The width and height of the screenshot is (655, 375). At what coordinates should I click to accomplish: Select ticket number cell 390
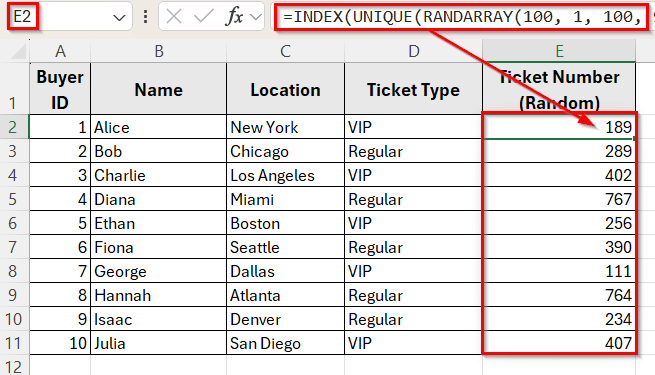click(559, 247)
